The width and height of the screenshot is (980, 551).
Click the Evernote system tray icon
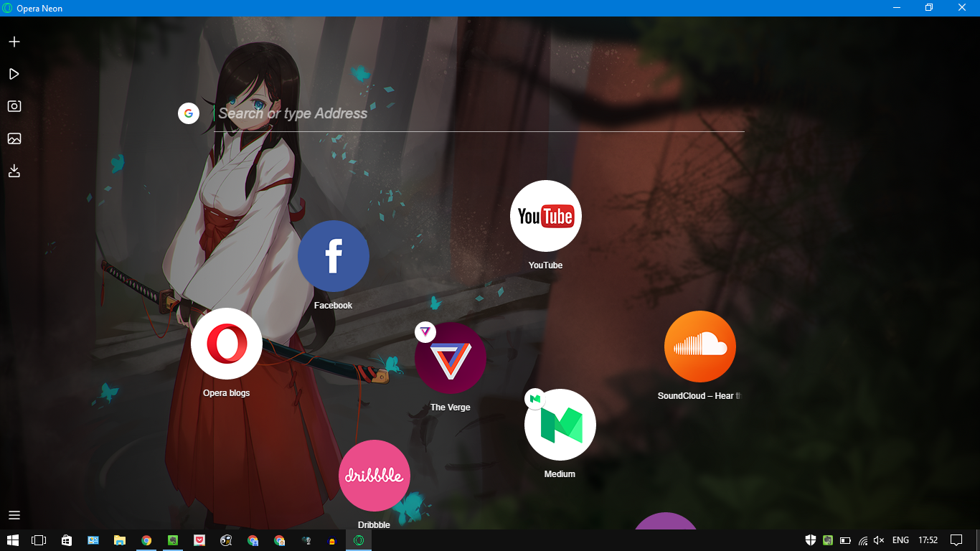(x=828, y=540)
